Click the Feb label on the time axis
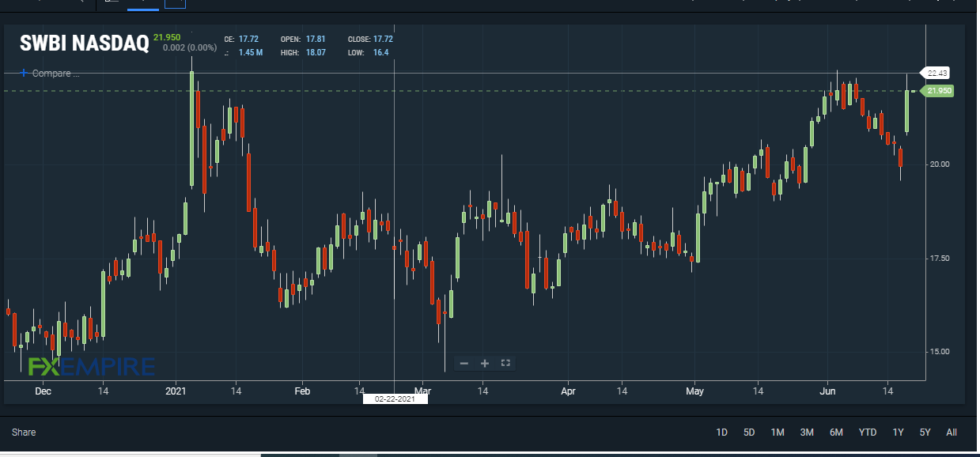Image resolution: width=980 pixels, height=457 pixels. coord(301,391)
